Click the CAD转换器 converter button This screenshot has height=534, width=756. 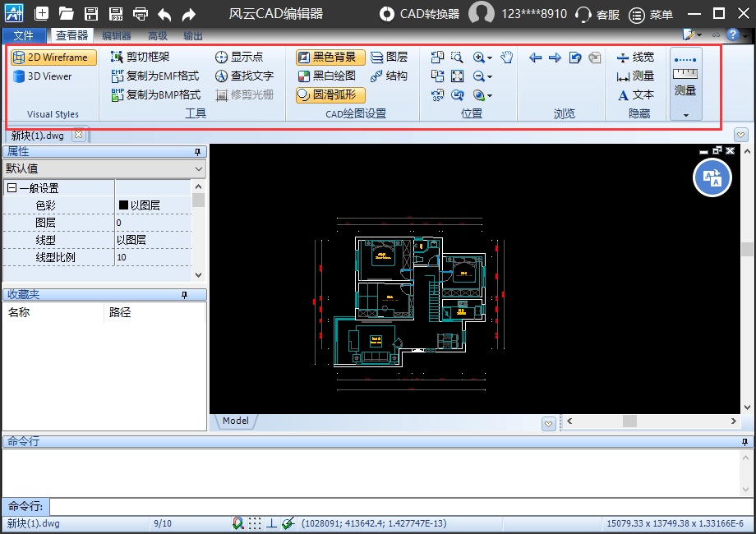click(x=420, y=14)
